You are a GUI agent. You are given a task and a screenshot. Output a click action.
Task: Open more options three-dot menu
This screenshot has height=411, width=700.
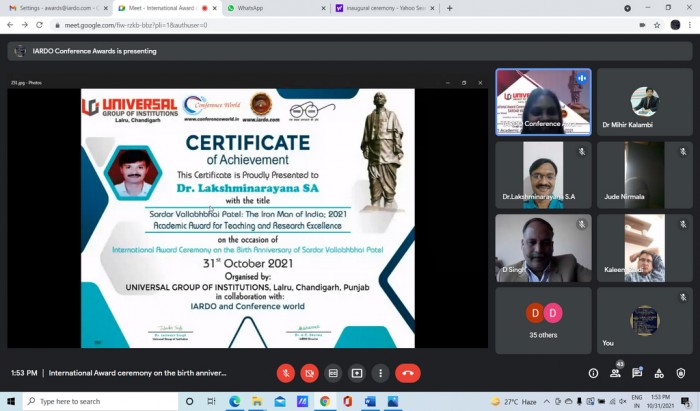380,373
